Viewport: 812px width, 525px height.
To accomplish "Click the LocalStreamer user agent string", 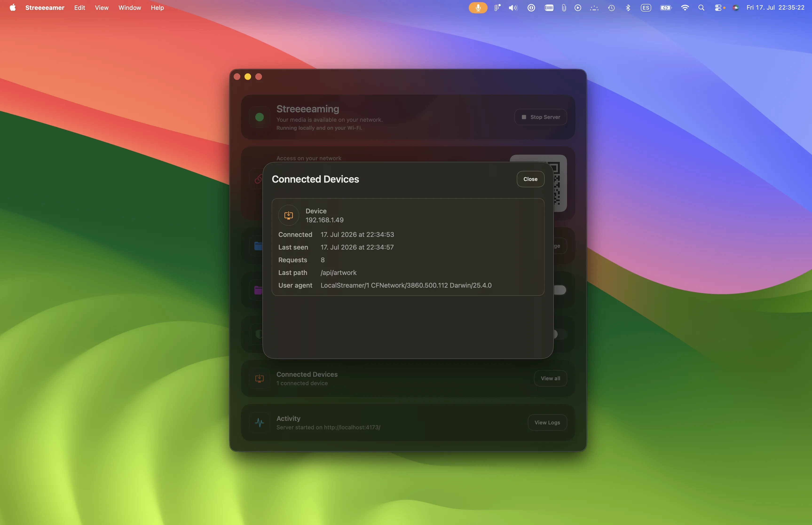I will [x=406, y=285].
